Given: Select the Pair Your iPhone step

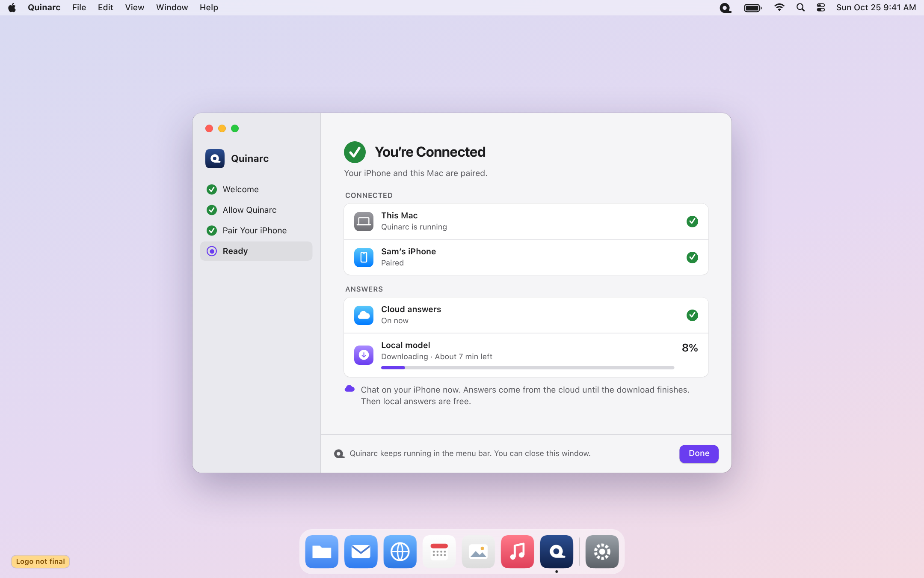Looking at the screenshot, I should click(x=256, y=230).
